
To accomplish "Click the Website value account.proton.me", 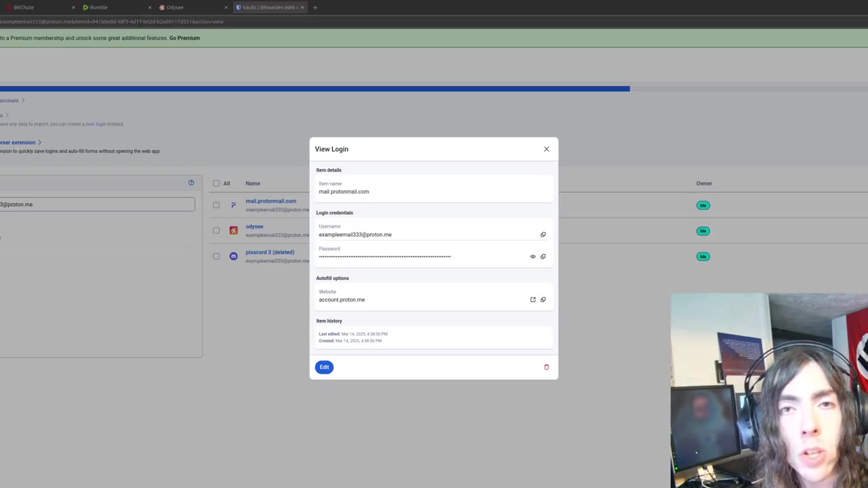I will point(342,300).
